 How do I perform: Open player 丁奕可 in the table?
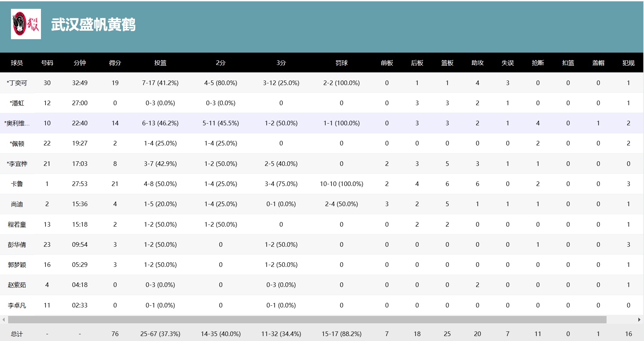click(17, 83)
